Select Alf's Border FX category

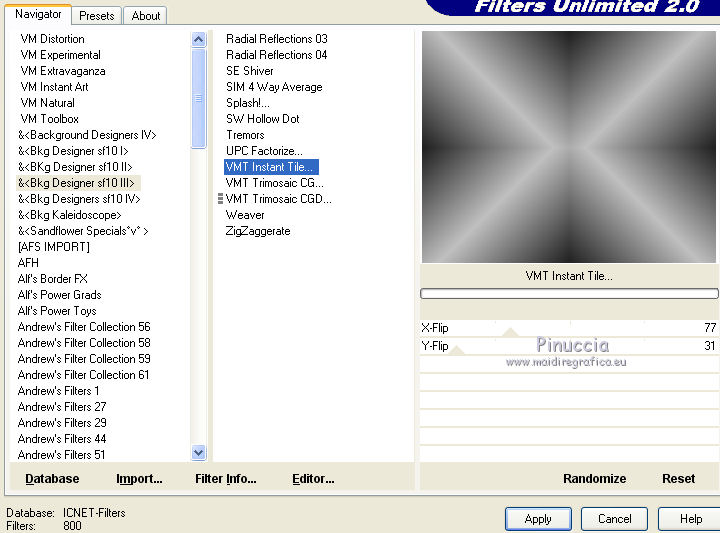point(52,279)
